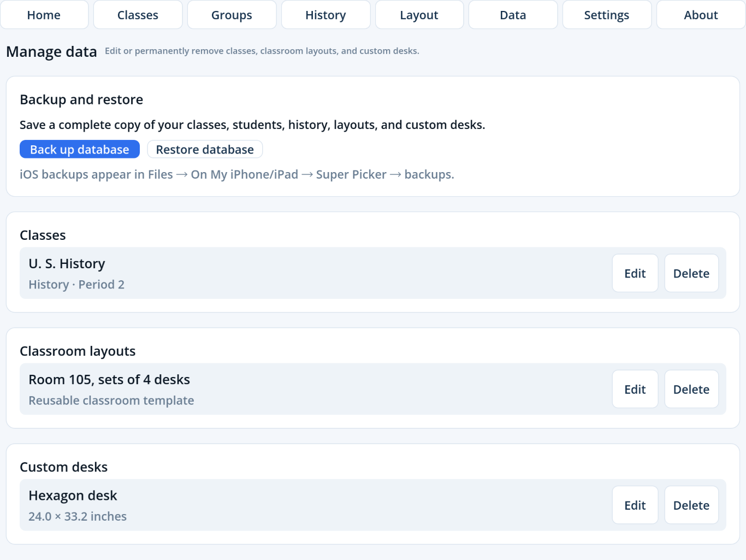746x560 pixels.
Task: Switch to the Classes tab
Action: [x=138, y=15]
